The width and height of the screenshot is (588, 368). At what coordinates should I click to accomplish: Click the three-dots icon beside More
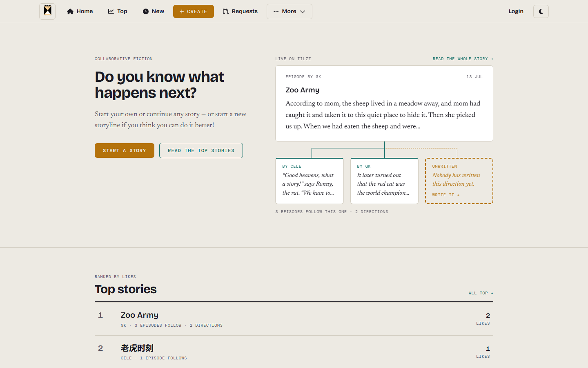point(276,11)
